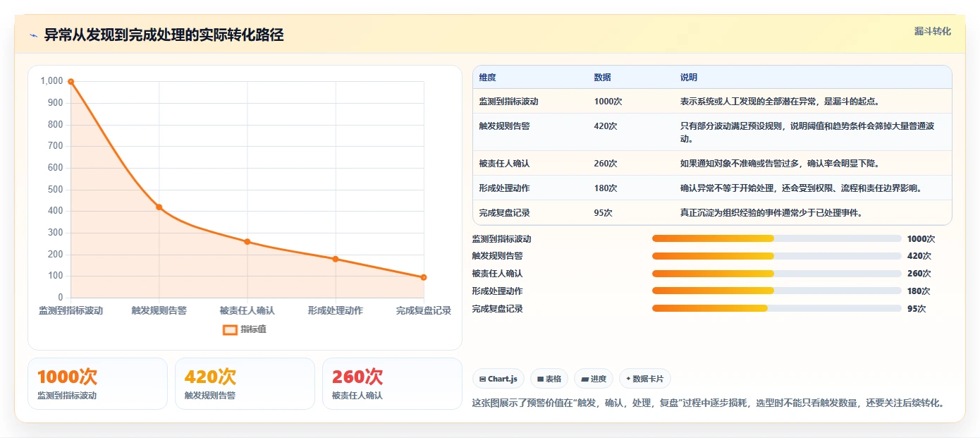Click the chart point at 触发规则告警

[x=159, y=207]
